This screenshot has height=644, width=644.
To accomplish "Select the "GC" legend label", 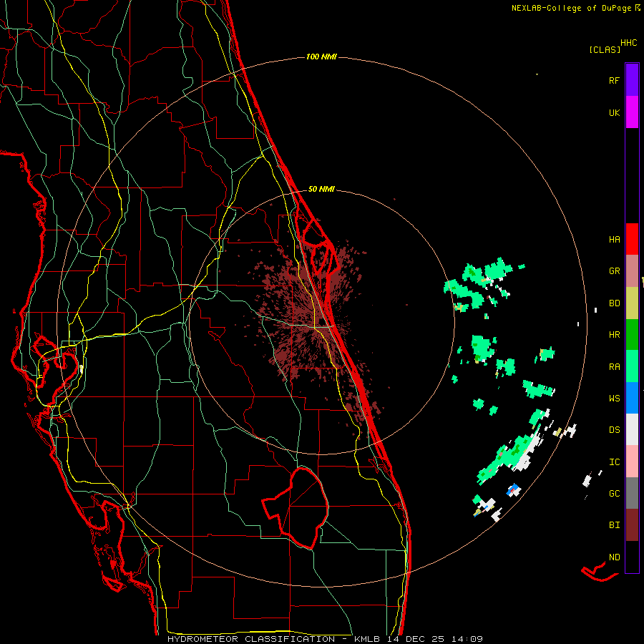I will (x=614, y=494).
